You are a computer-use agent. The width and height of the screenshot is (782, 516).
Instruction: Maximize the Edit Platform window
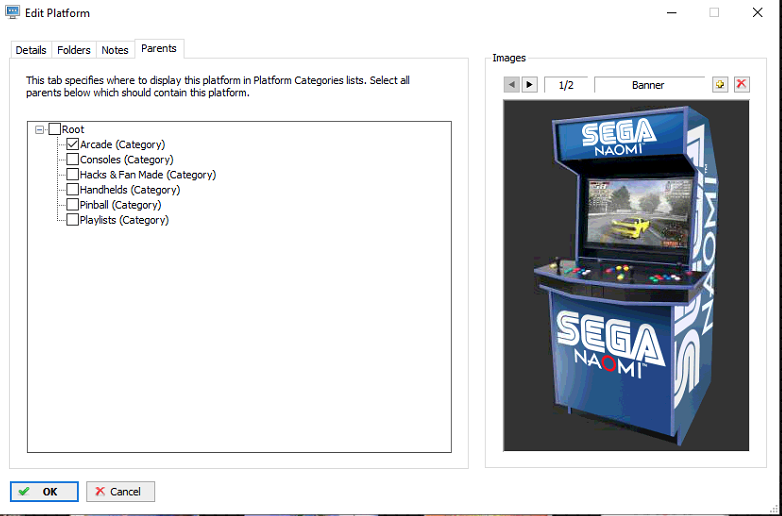click(x=714, y=12)
